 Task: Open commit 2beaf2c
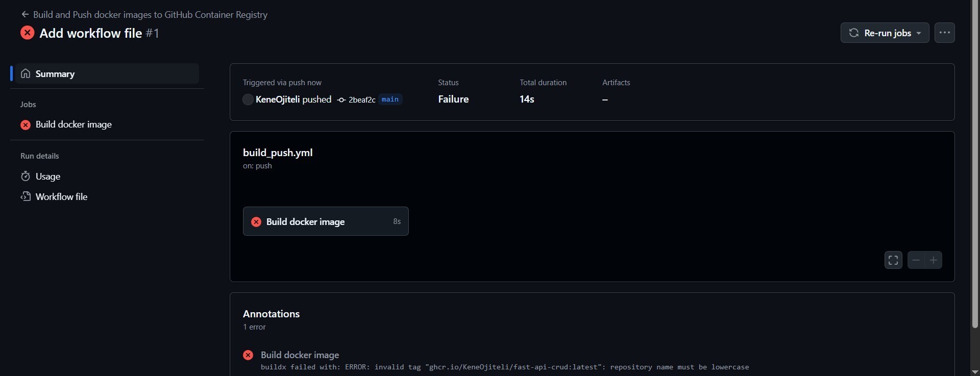tap(362, 100)
